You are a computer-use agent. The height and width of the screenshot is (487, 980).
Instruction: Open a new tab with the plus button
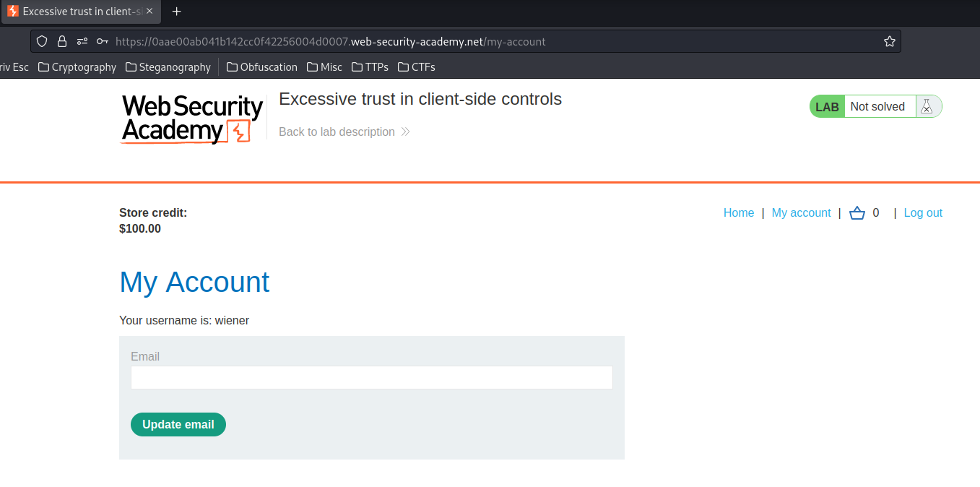click(x=177, y=12)
